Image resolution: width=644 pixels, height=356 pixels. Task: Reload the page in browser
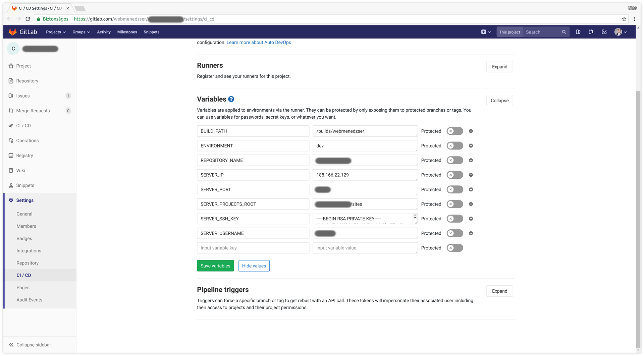[28, 19]
